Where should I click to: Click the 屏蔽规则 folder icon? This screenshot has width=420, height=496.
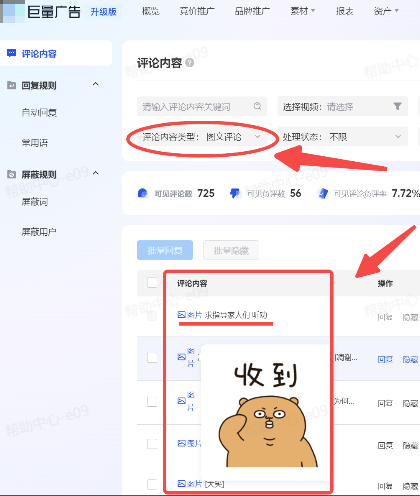pos(11,174)
